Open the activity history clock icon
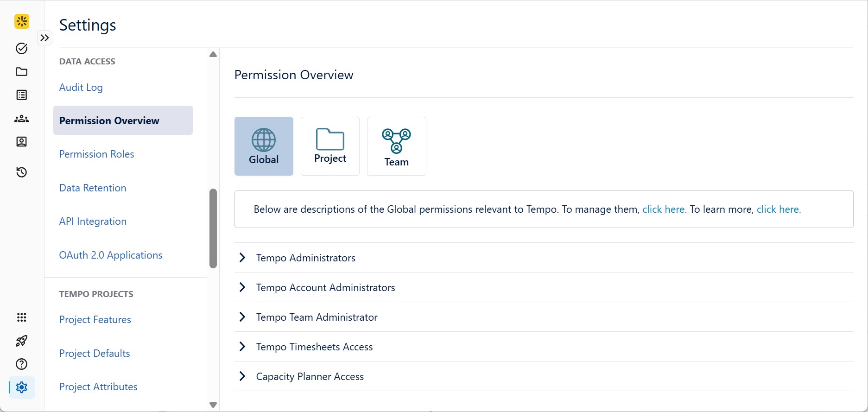This screenshot has width=868, height=412. (21, 172)
